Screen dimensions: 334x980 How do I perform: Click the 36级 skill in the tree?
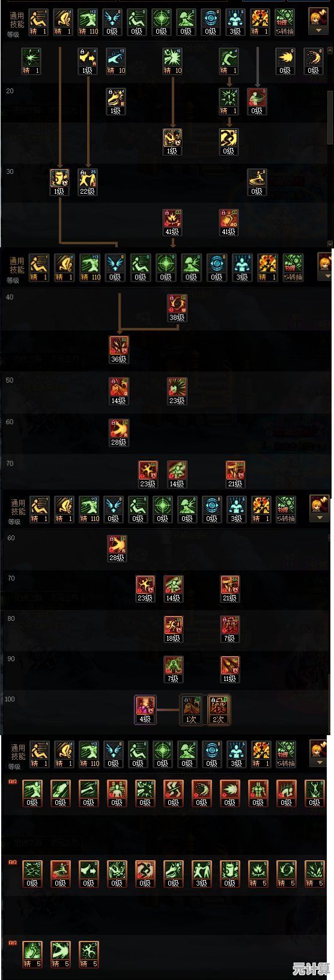pos(118,350)
